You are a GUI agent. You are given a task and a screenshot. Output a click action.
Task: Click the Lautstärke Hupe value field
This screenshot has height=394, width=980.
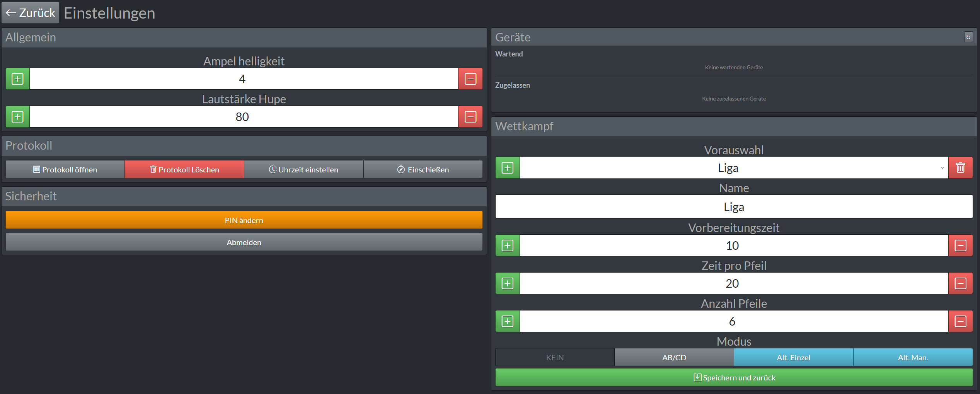click(x=244, y=117)
